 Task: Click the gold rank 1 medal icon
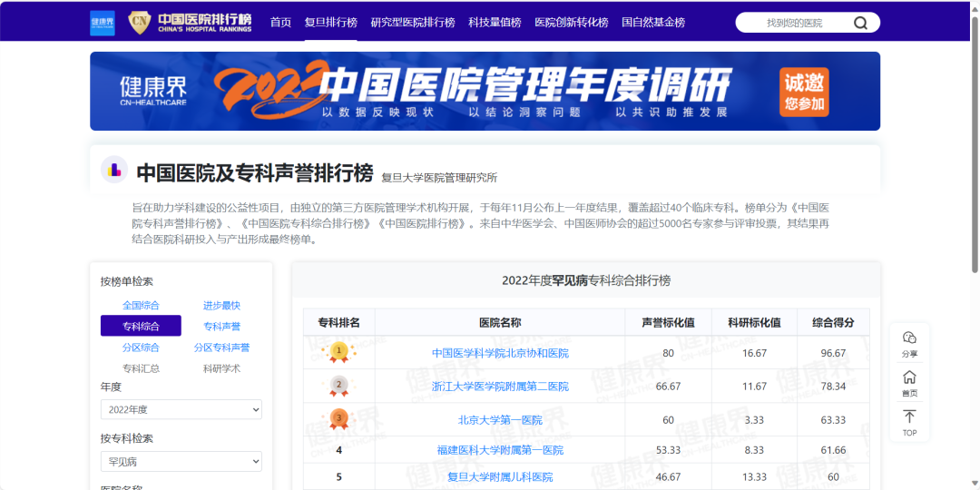tap(338, 352)
